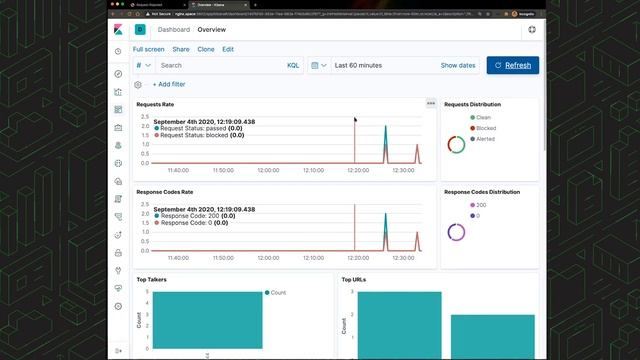Click the Refresh button
The width and height of the screenshot is (640, 360).
(513, 65)
